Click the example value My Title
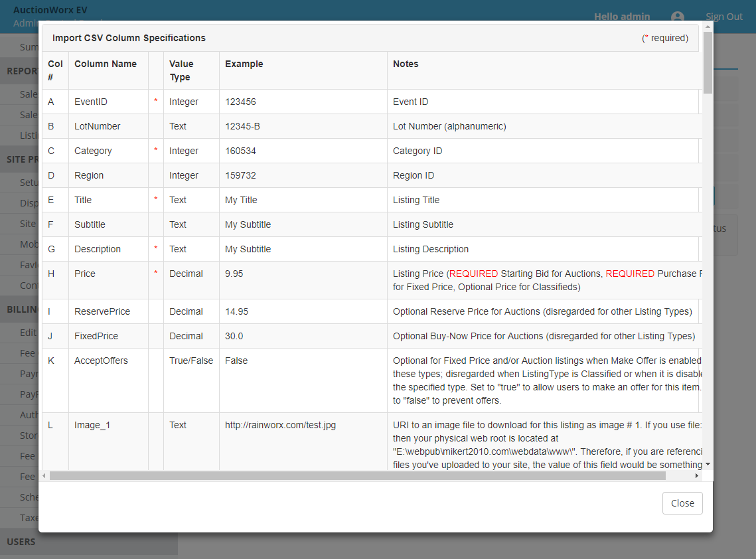This screenshot has height=559, width=756. (240, 200)
